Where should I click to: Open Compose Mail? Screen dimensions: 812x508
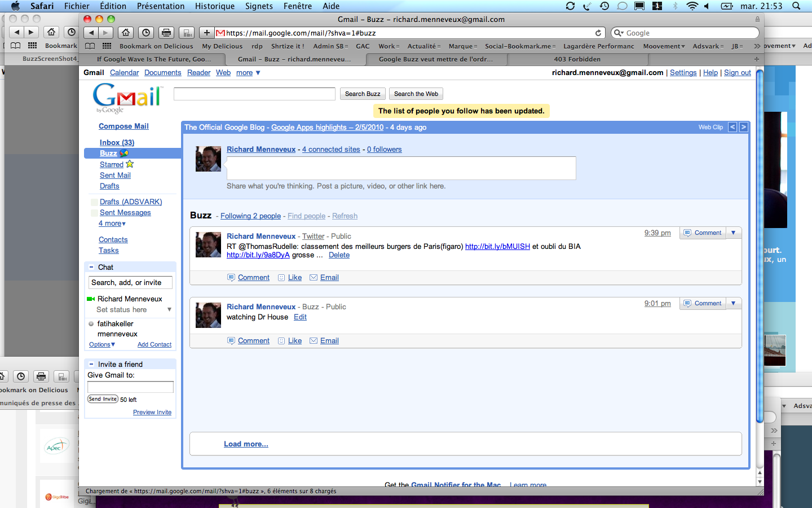click(123, 126)
